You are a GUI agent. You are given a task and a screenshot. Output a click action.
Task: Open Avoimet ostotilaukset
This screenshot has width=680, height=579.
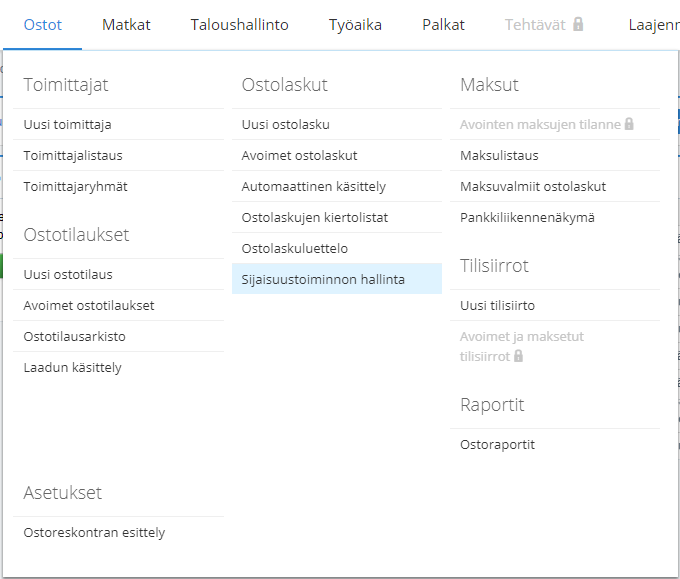click(89, 305)
